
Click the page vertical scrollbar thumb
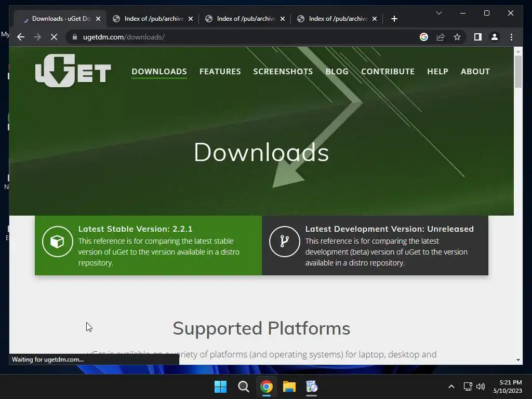518,71
